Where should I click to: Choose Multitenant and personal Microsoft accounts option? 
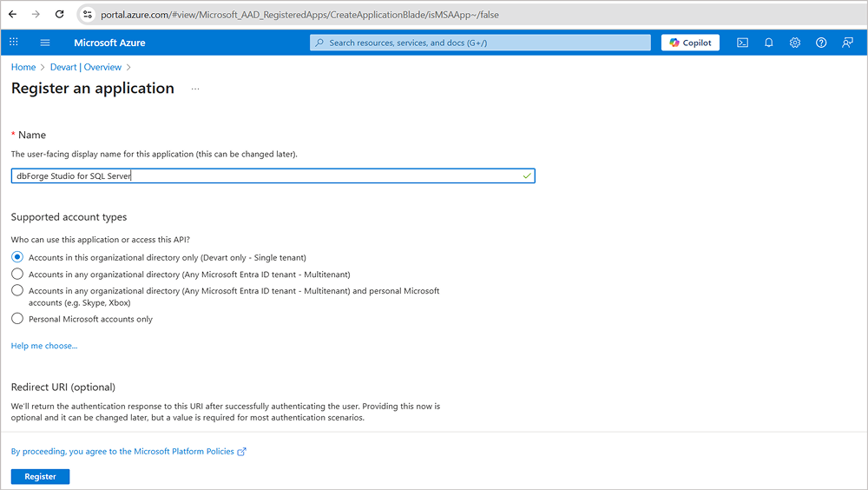click(x=17, y=290)
